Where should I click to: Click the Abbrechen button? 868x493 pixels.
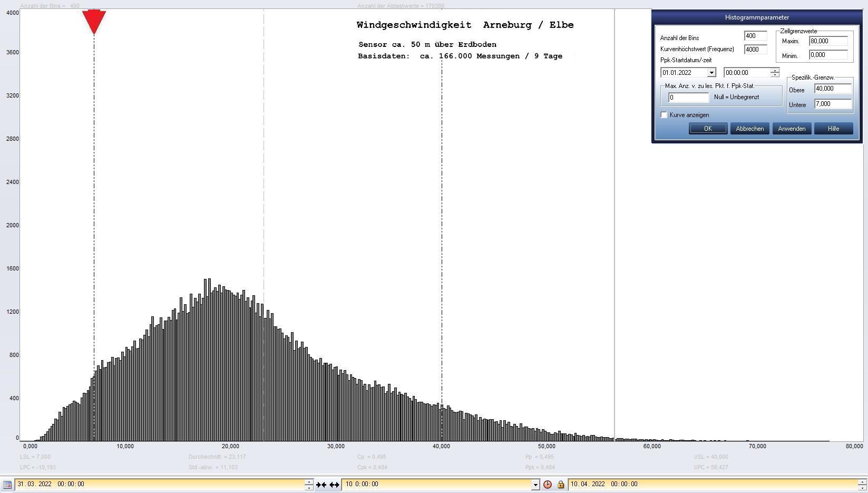(x=749, y=129)
